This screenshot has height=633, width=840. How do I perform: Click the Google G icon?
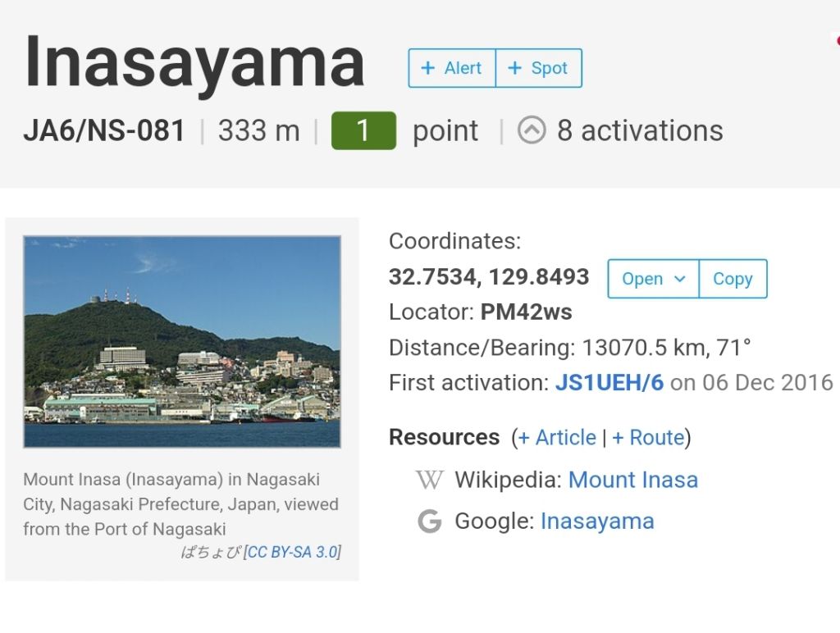430,521
